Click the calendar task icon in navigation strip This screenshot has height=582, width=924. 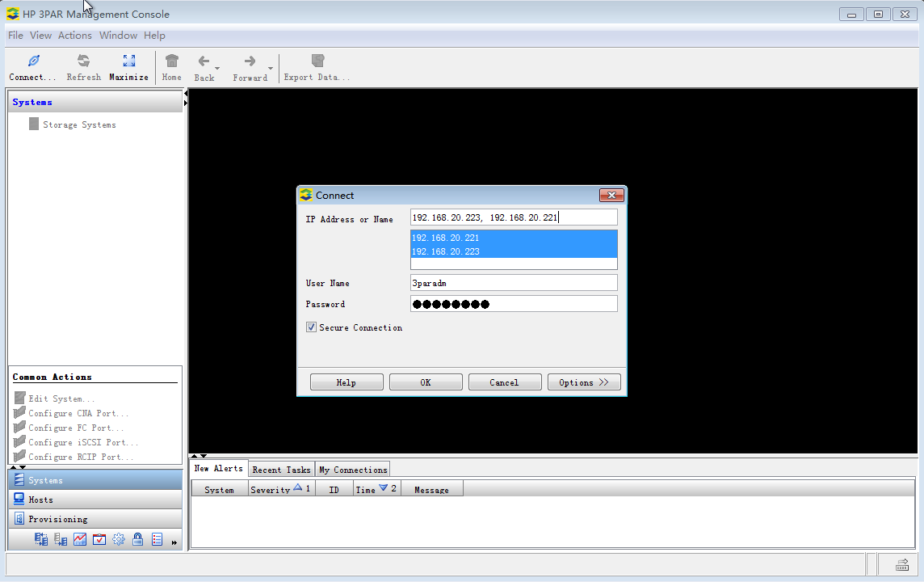click(x=99, y=540)
